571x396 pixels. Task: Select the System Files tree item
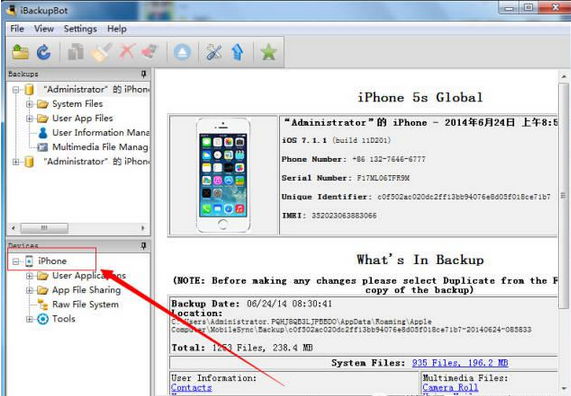click(78, 104)
